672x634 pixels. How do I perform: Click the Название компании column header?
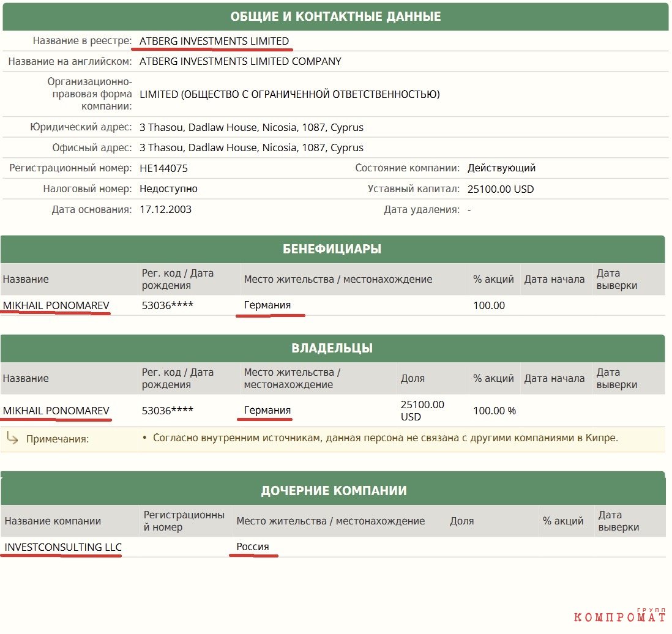pyautogui.click(x=53, y=521)
